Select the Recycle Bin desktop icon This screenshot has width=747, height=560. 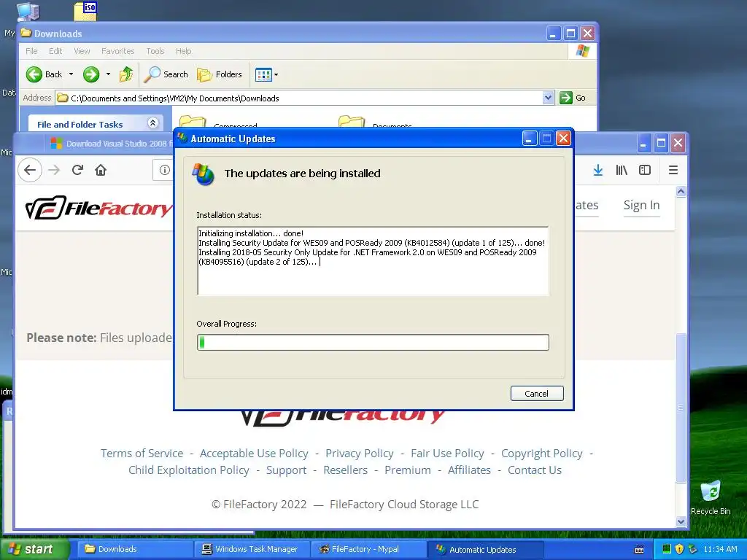pos(711,498)
